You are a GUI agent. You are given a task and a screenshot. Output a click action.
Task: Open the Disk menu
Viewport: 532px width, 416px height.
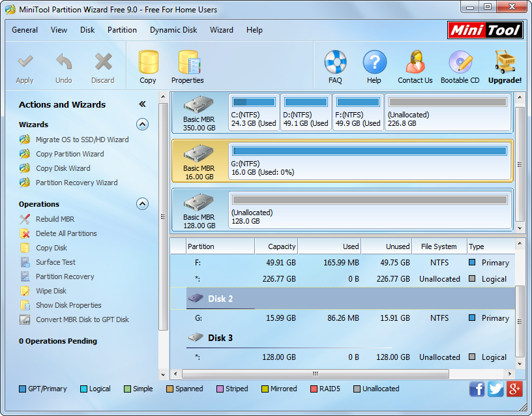(87, 30)
